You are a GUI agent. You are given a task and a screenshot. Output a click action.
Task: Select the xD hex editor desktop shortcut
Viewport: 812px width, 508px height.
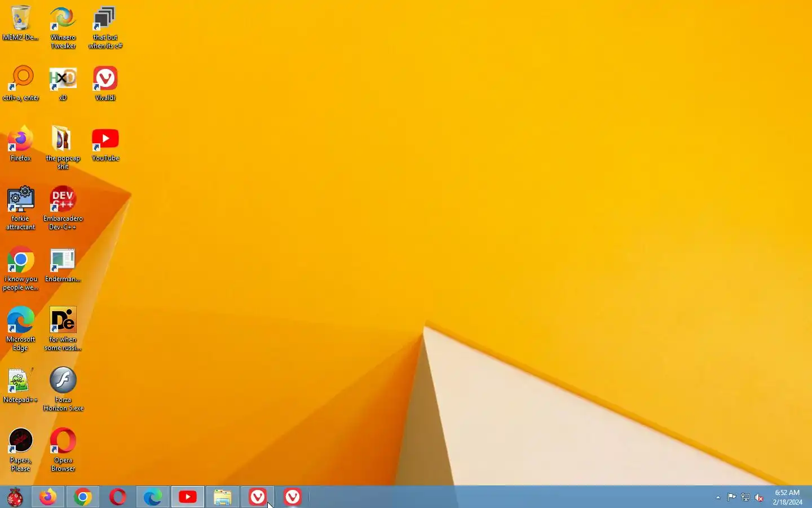pos(63,84)
